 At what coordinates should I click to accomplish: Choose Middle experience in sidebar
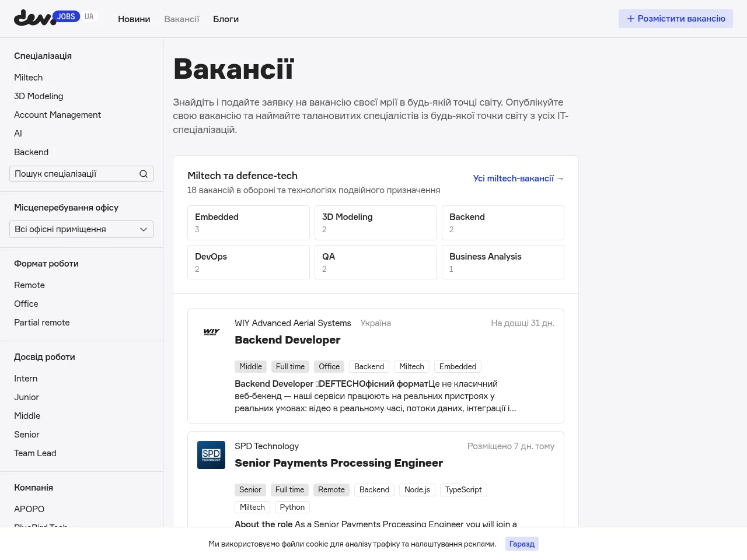27,416
